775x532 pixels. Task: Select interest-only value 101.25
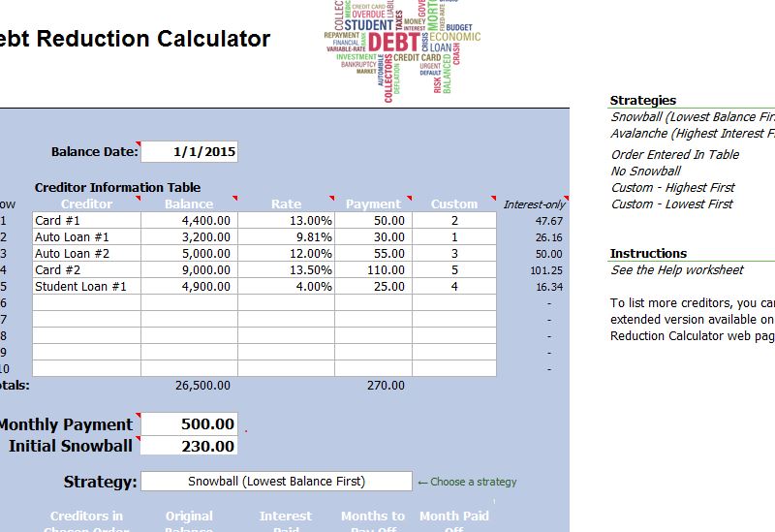pos(546,270)
